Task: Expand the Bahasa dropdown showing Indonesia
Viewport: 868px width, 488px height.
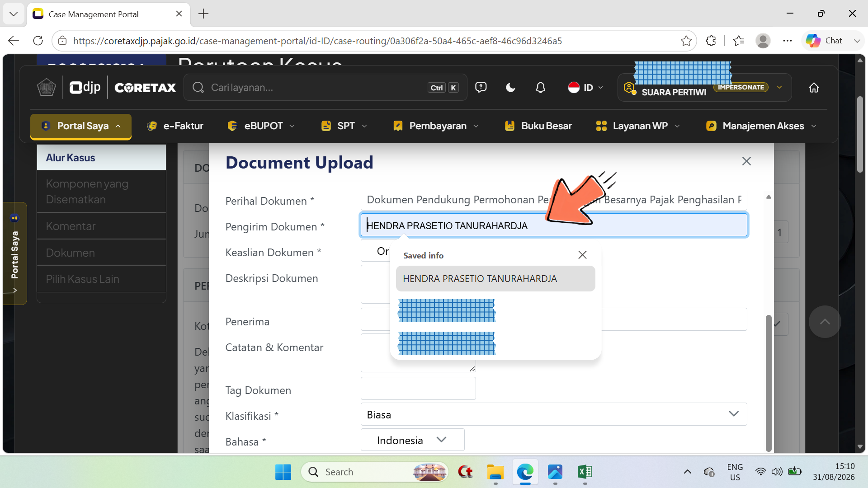Action: coord(412,440)
